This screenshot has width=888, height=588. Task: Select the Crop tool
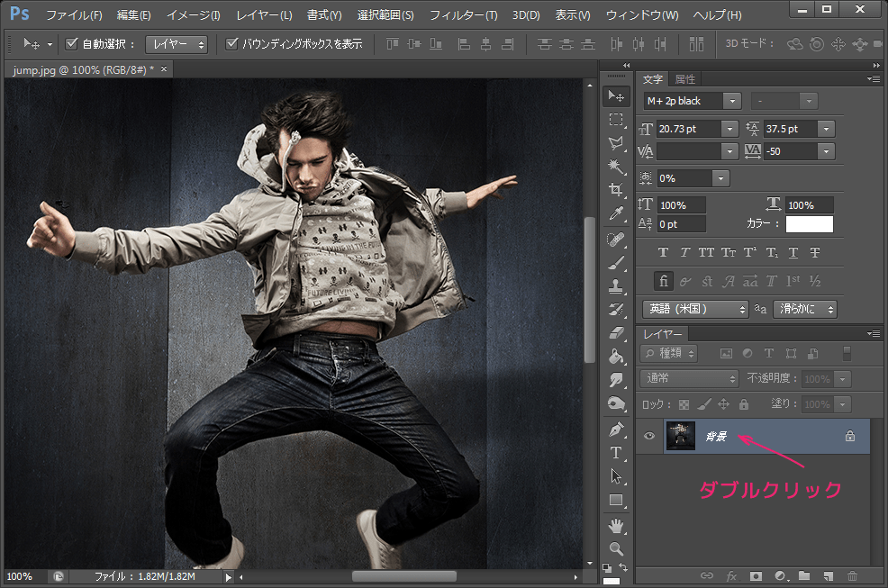coord(616,190)
